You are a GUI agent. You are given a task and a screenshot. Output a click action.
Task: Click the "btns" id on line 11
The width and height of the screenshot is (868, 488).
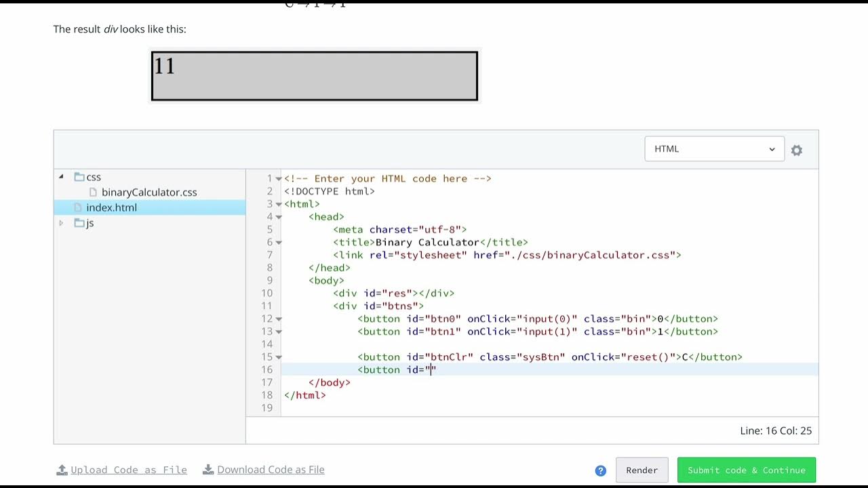(x=400, y=306)
